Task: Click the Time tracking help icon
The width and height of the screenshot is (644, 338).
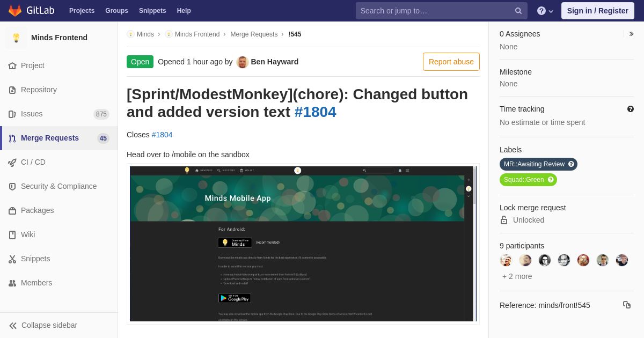Action: tap(631, 109)
